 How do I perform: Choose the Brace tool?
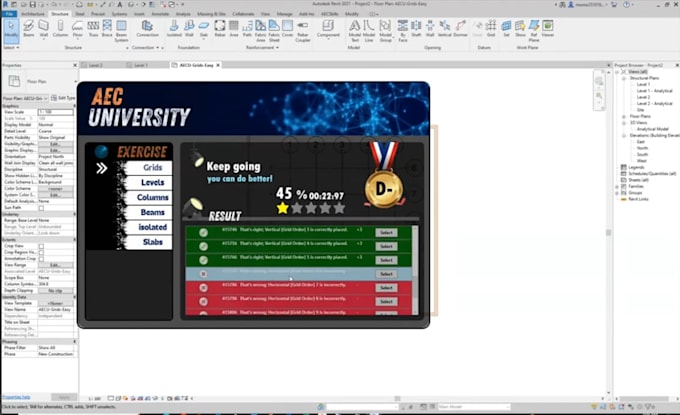tap(107, 29)
